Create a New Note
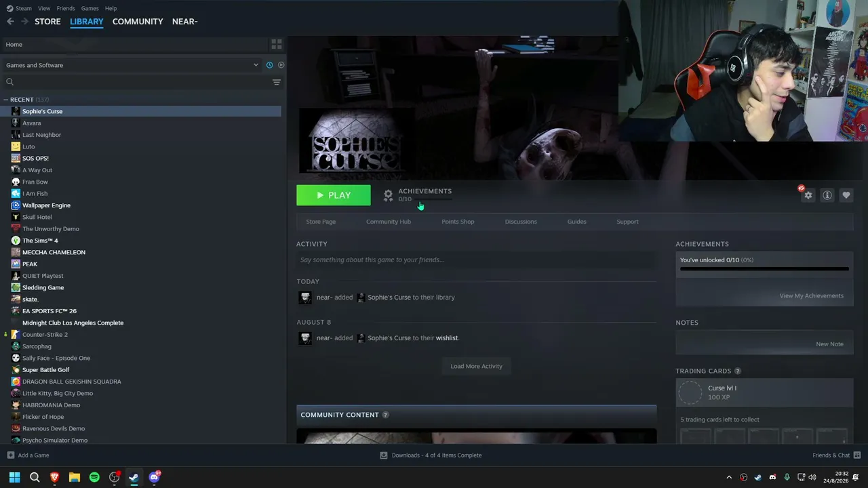Screen dimensions: 868x488 829,344
